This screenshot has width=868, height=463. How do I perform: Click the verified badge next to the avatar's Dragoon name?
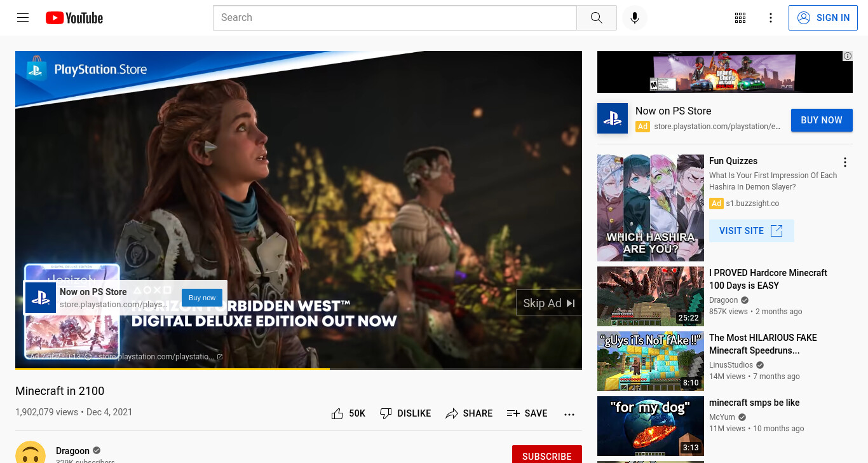[97, 451]
